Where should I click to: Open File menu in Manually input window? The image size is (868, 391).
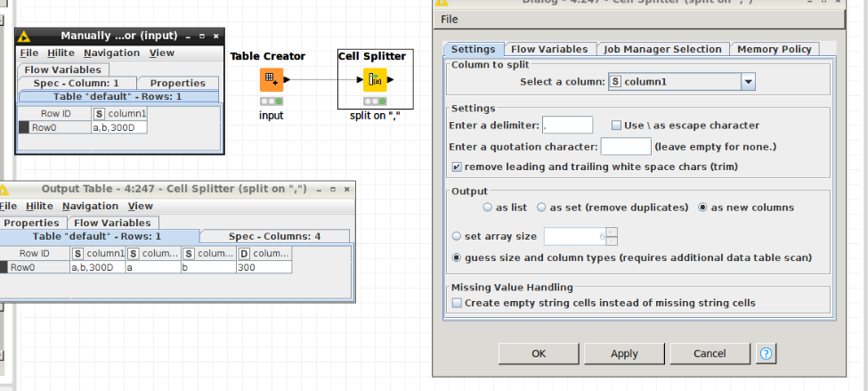29,53
